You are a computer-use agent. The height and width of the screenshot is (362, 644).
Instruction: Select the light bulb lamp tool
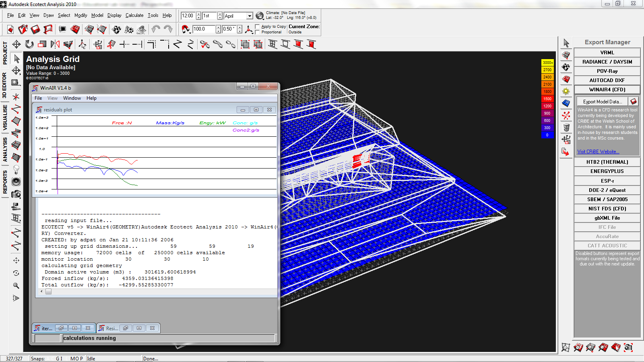(x=16, y=169)
